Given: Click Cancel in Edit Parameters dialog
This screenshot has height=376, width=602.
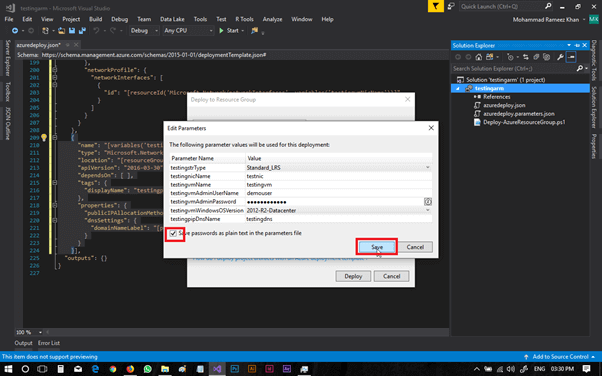Looking at the screenshot, I should coord(415,247).
